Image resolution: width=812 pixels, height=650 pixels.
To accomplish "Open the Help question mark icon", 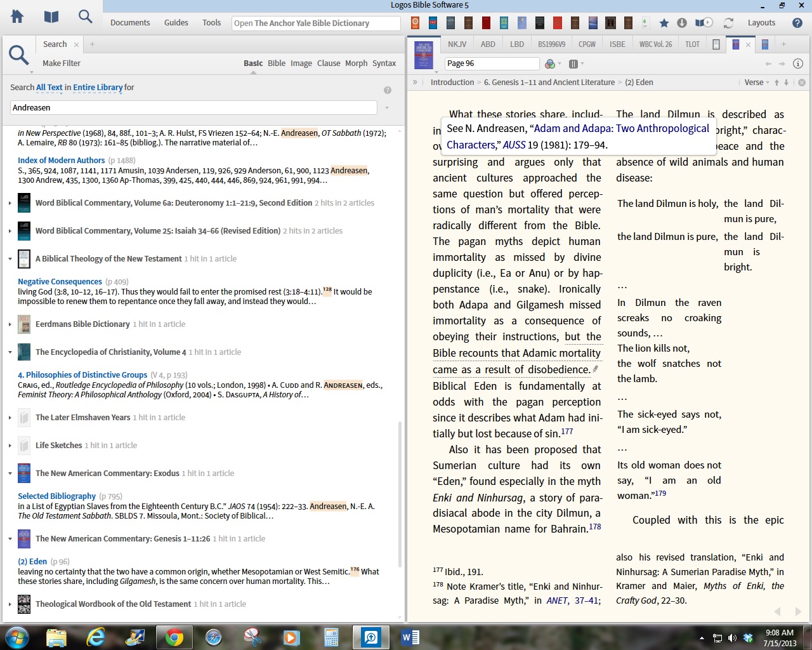I will (x=797, y=23).
